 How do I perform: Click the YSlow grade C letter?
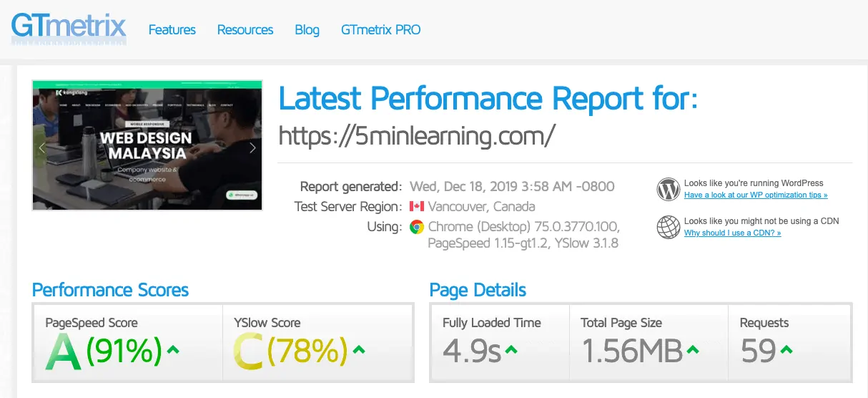(248, 351)
